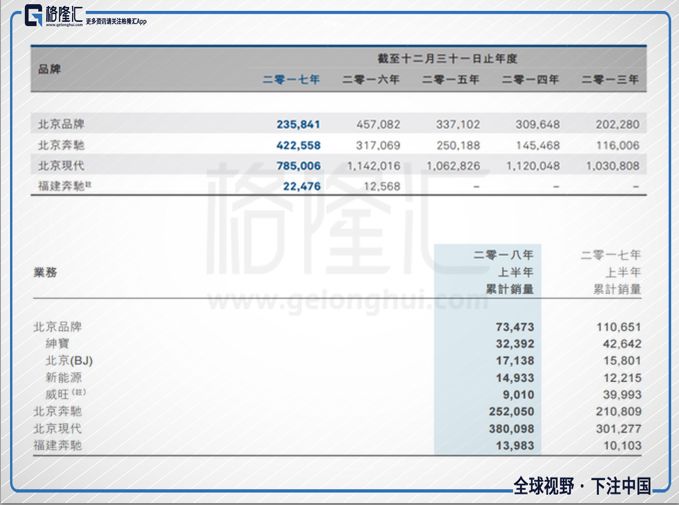The width and height of the screenshot is (679, 505).
Task: Click the value 1,120,048
Action: (x=533, y=166)
